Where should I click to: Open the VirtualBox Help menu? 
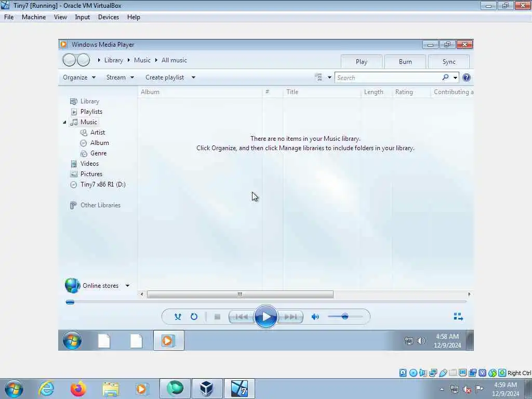click(134, 17)
